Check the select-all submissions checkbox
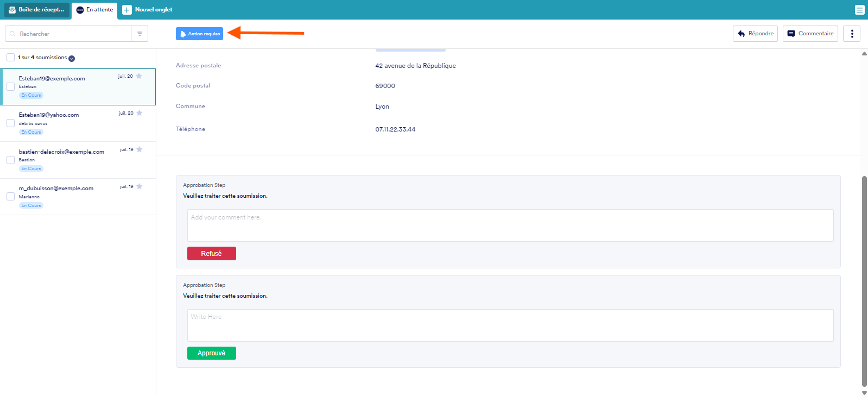 click(x=10, y=58)
